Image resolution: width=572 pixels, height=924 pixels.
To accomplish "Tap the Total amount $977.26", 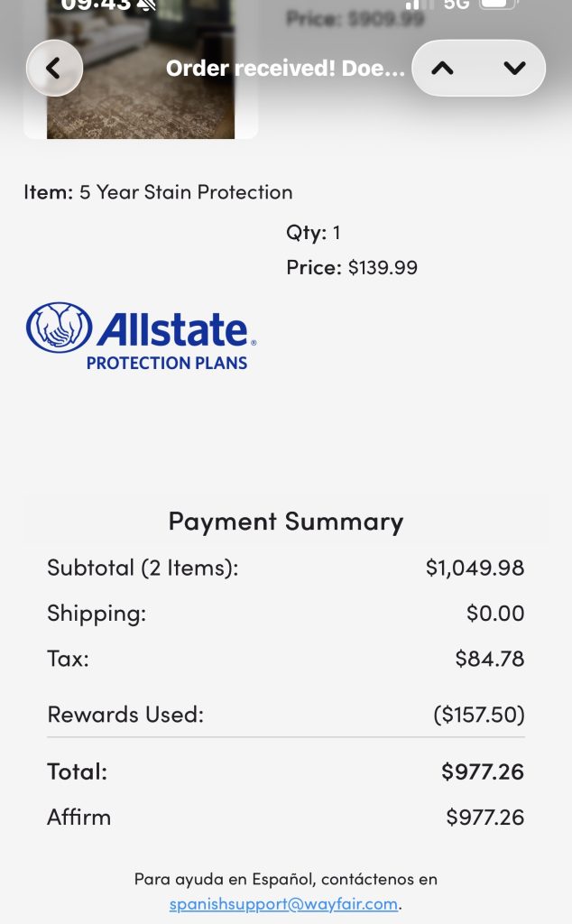I will [482, 772].
